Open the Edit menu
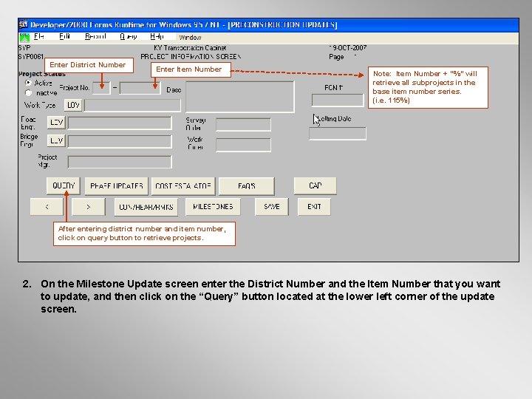 click(64, 36)
